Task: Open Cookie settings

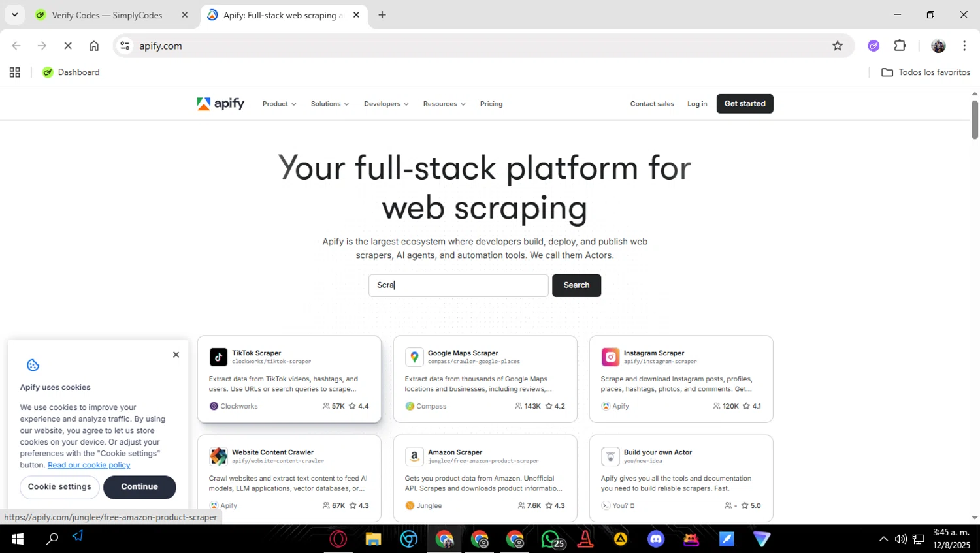Action: [59, 487]
